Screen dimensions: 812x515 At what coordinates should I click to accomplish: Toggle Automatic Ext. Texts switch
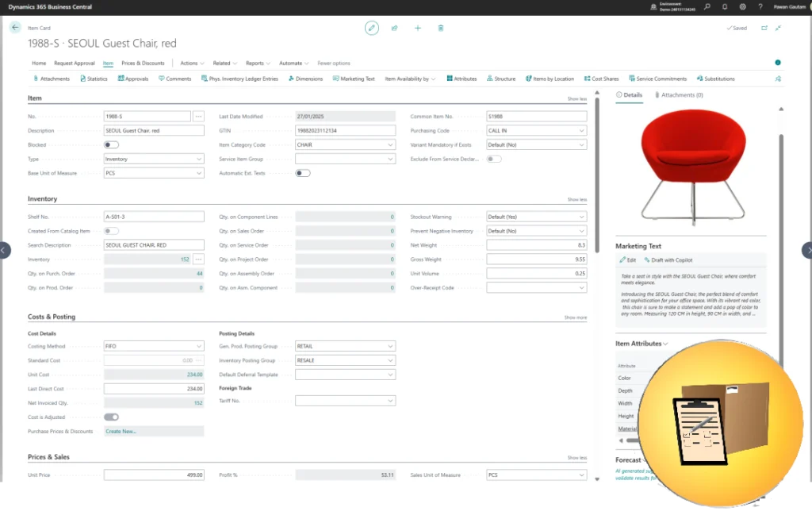303,173
